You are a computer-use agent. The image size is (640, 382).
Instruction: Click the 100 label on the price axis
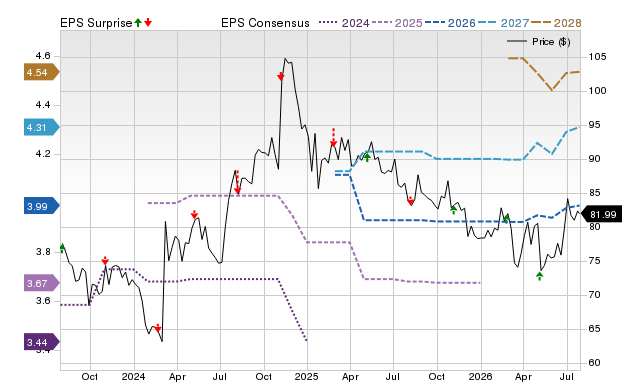coord(597,91)
